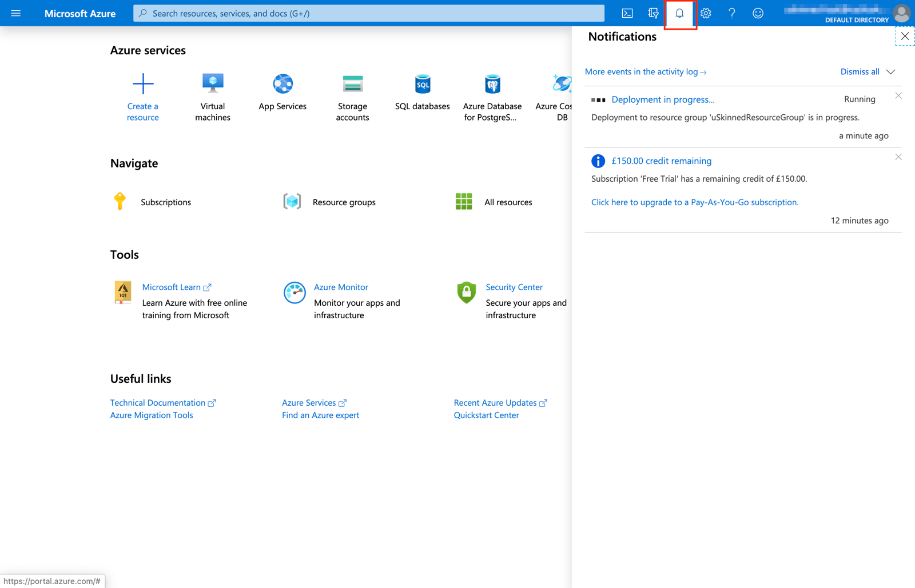Open the Help question mark icon
This screenshot has width=915, height=588.
(x=732, y=13)
